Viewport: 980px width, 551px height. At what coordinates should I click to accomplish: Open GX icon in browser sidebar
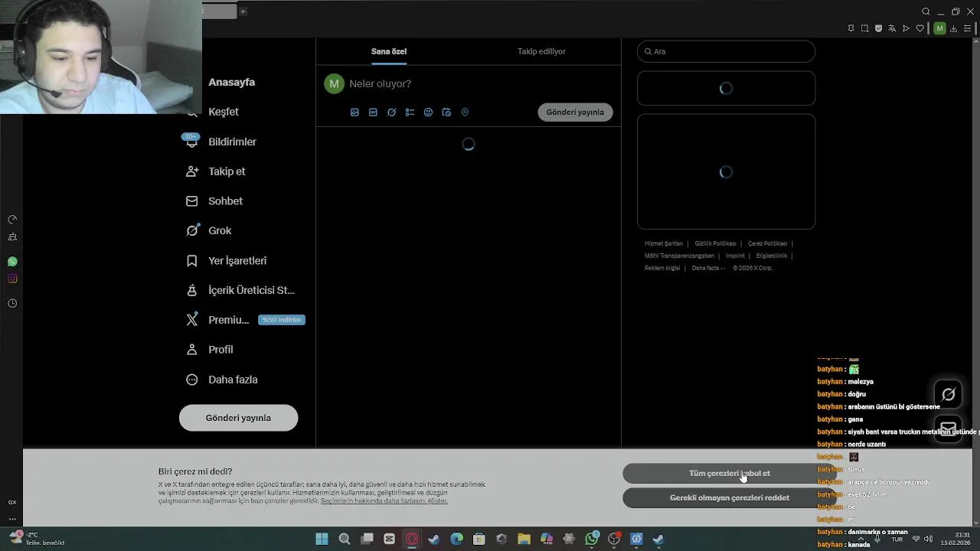pyautogui.click(x=12, y=502)
